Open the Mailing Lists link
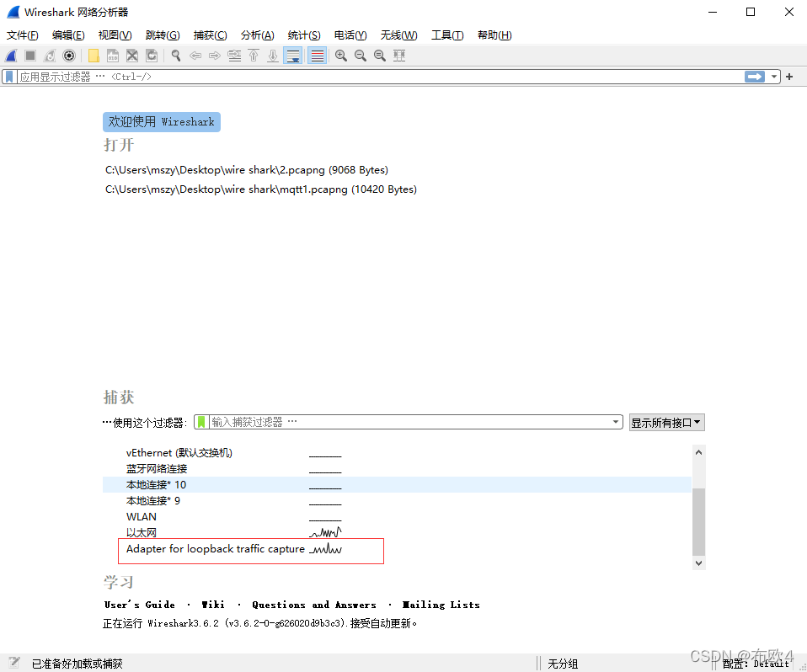This screenshot has height=672, width=807. pyautogui.click(x=441, y=605)
